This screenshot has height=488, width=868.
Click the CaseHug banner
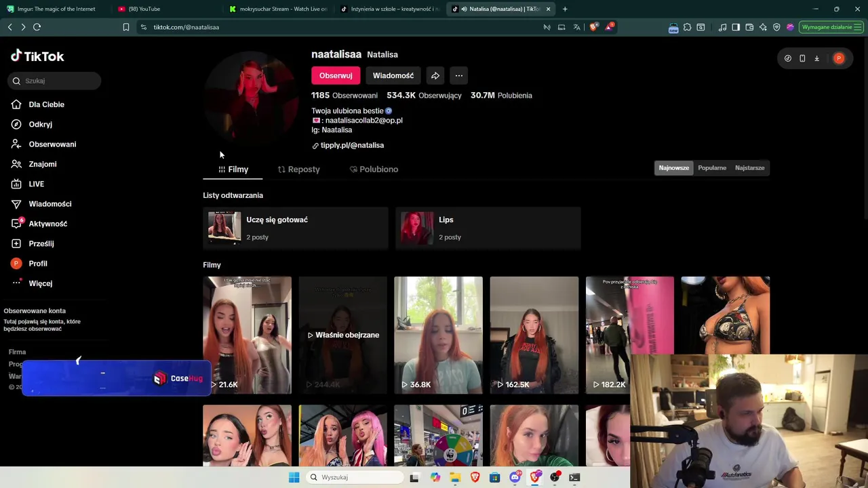(117, 378)
